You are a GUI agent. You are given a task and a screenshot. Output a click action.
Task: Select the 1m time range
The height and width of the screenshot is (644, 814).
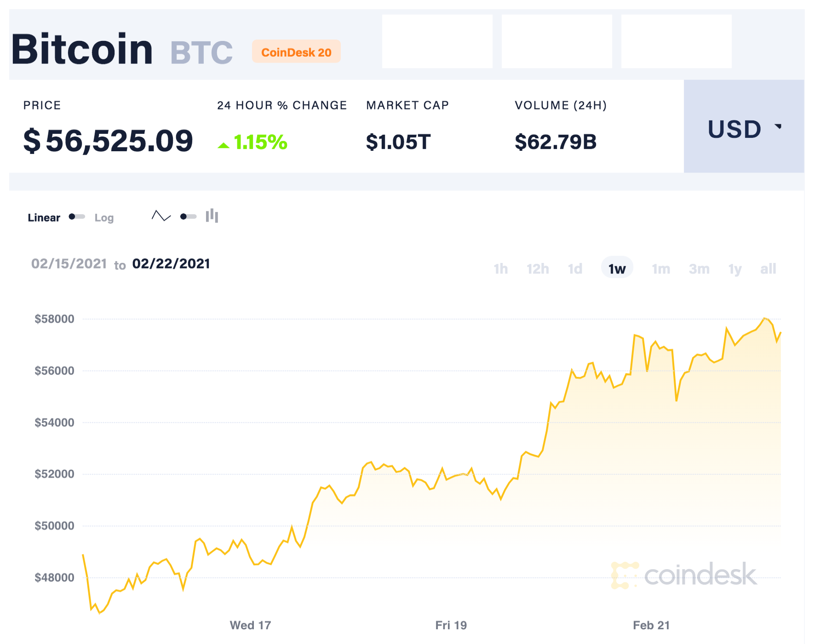point(661,269)
